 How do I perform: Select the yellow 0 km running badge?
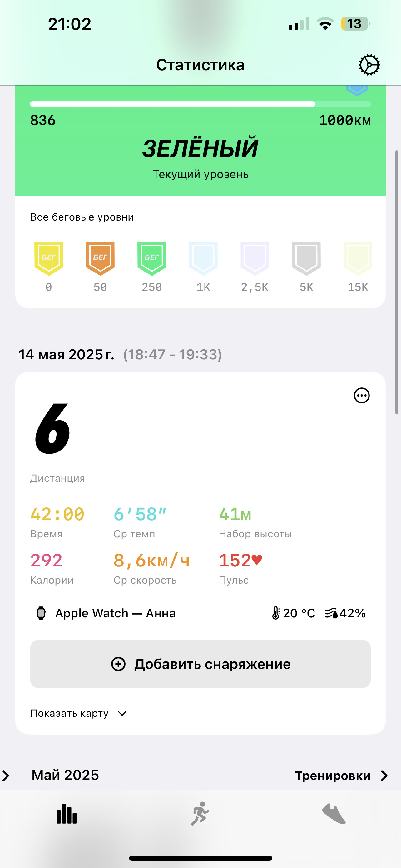pyautogui.click(x=49, y=258)
